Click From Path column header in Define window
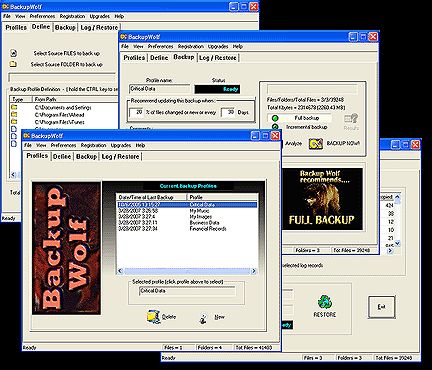Image resolution: width=432 pixels, height=370 pixels. 75,99
